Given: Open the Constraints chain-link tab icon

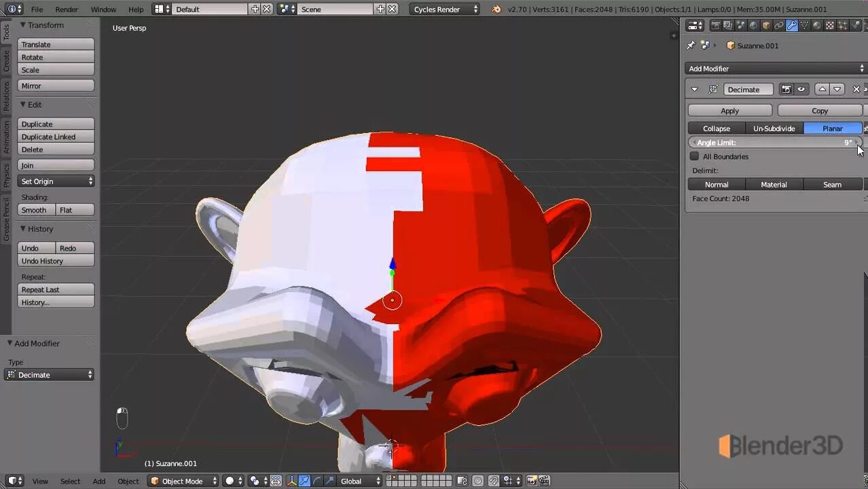Looking at the screenshot, I should point(779,25).
